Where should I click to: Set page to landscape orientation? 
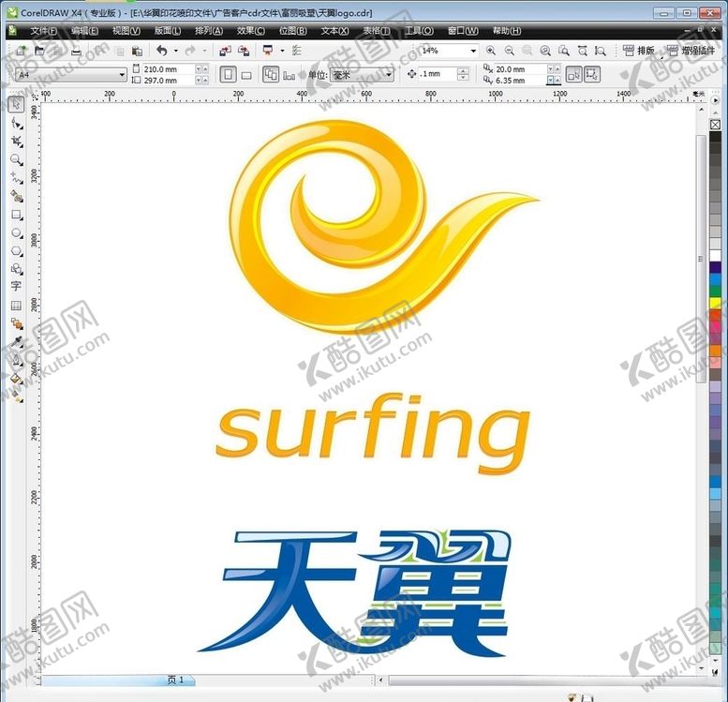[x=246, y=75]
